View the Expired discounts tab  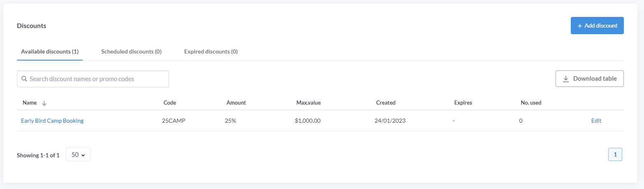[211, 51]
